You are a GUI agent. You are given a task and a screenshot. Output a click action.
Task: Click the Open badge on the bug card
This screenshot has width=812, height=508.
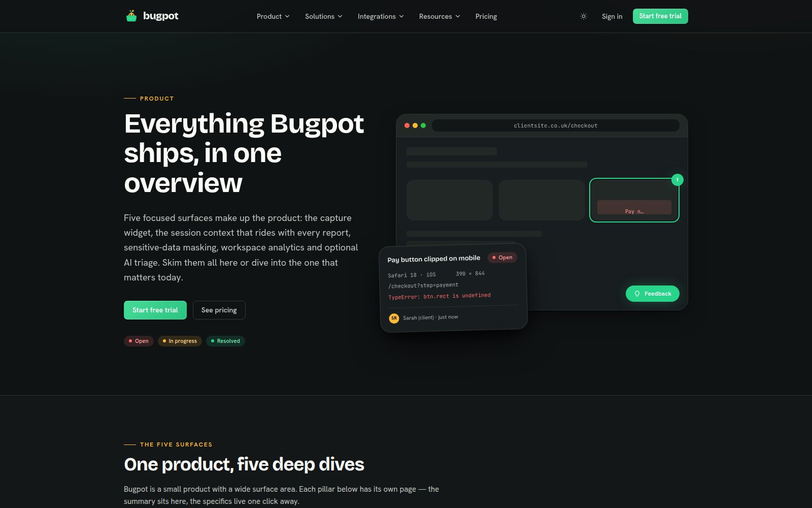[502, 258]
